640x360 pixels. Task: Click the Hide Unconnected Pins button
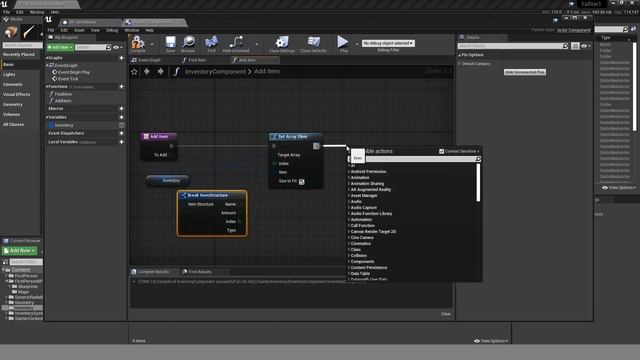pyautogui.click(x=524, y=72)
